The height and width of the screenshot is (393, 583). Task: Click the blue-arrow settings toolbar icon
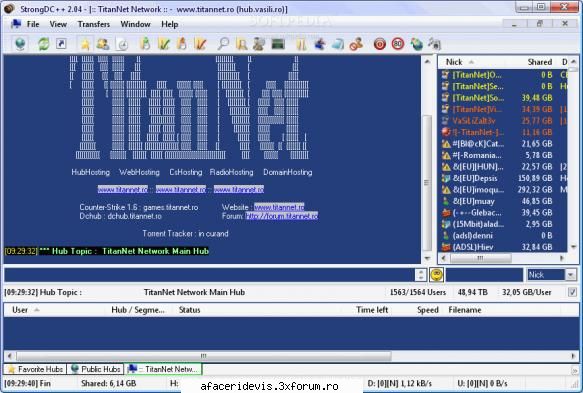(319, 44)
